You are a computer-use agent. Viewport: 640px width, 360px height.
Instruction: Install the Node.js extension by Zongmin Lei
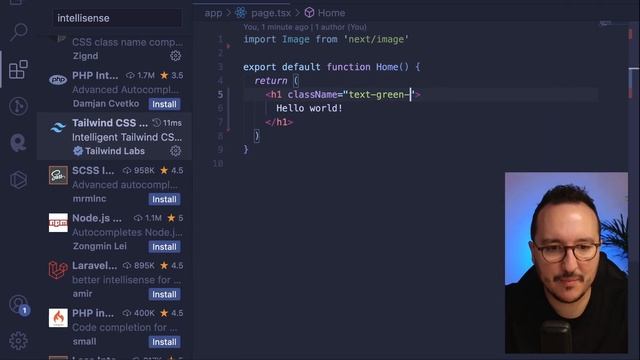[164, 247]
